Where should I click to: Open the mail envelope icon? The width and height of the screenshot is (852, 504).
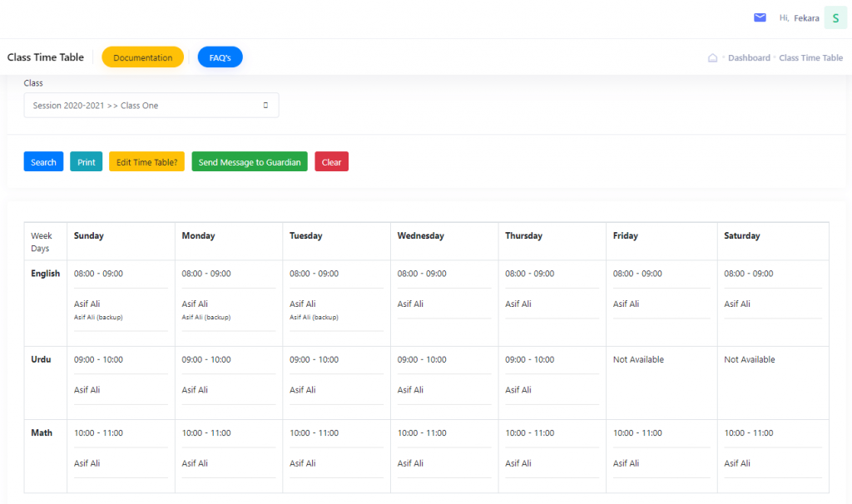coord(760,17)
